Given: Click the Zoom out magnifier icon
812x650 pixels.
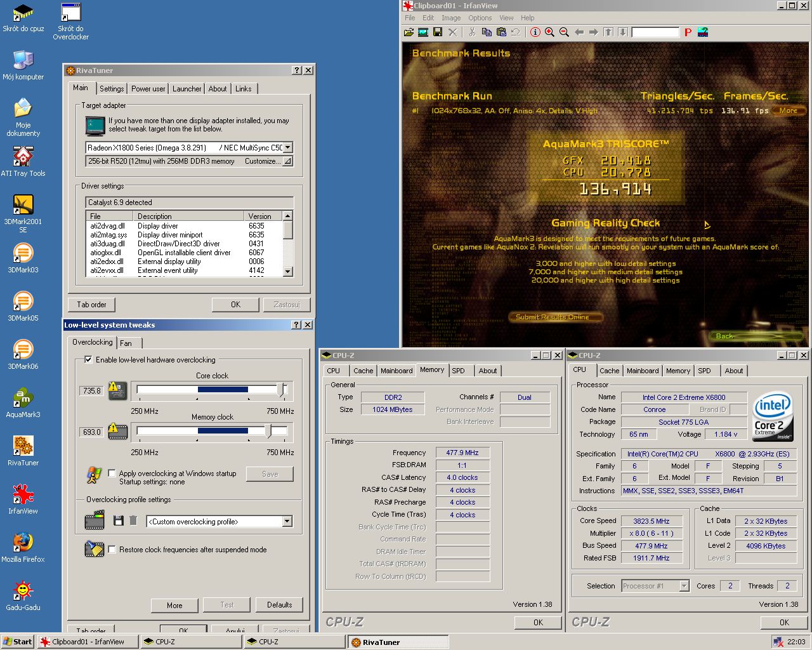Looking at the screenshot, I should [x=564, y=32].
